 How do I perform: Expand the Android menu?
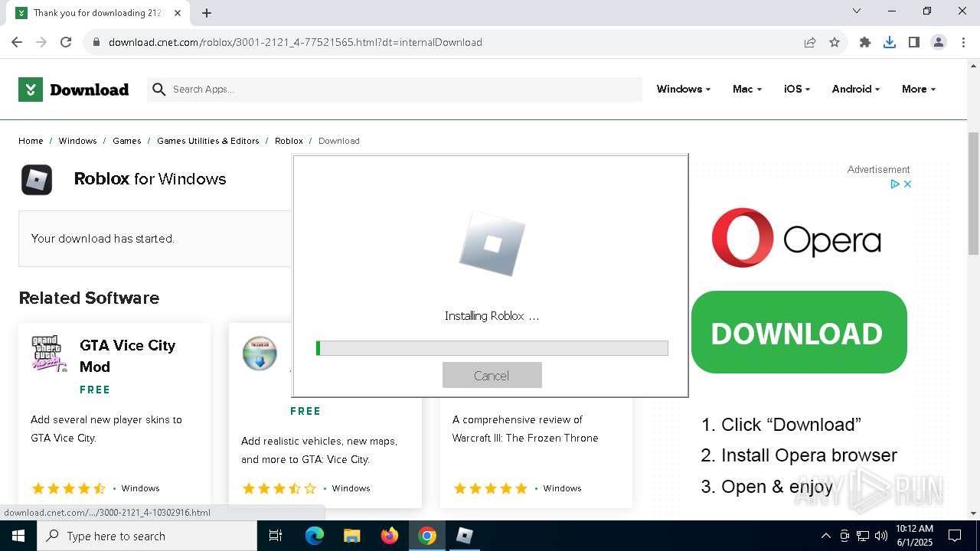[x=855, y=89]
